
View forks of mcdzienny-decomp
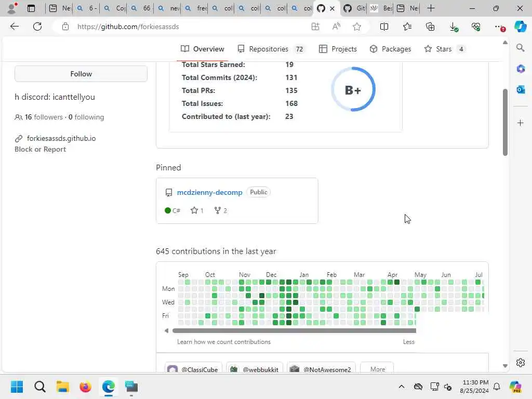tap(220, 210)
